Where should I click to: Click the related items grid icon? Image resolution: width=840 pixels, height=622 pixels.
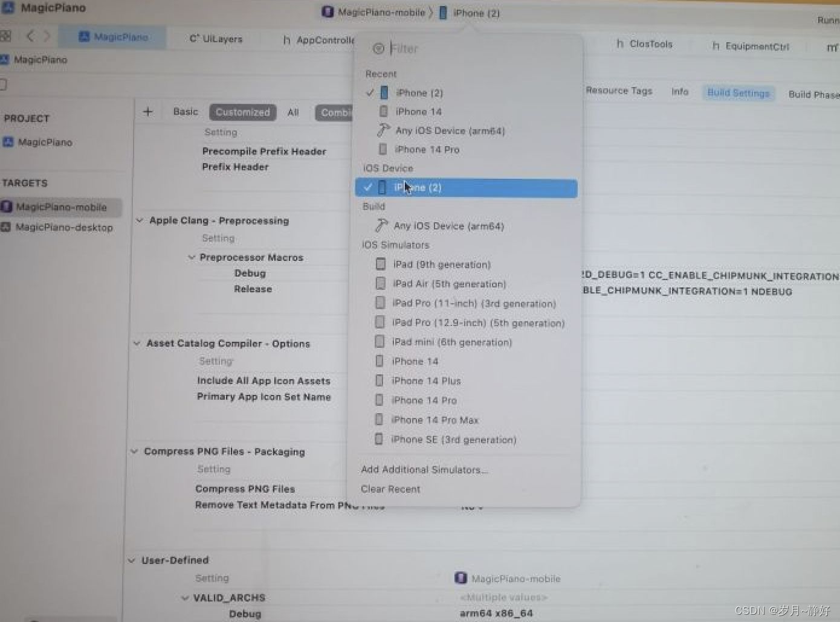click(x=6, y=36)
